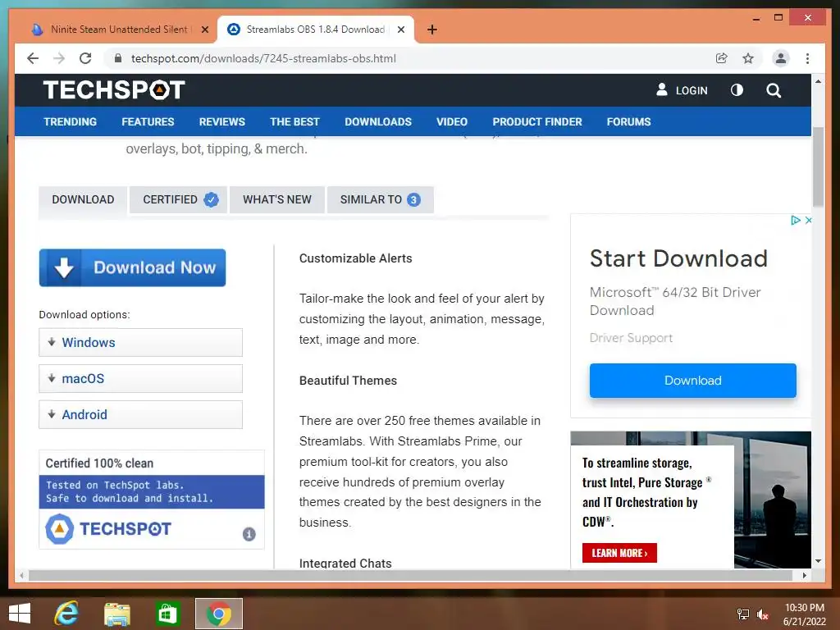The height and width of the screenshot is (630, 840).
Task: Click the Intel Pure Storage CDW ad image
Action: (691, 500)
